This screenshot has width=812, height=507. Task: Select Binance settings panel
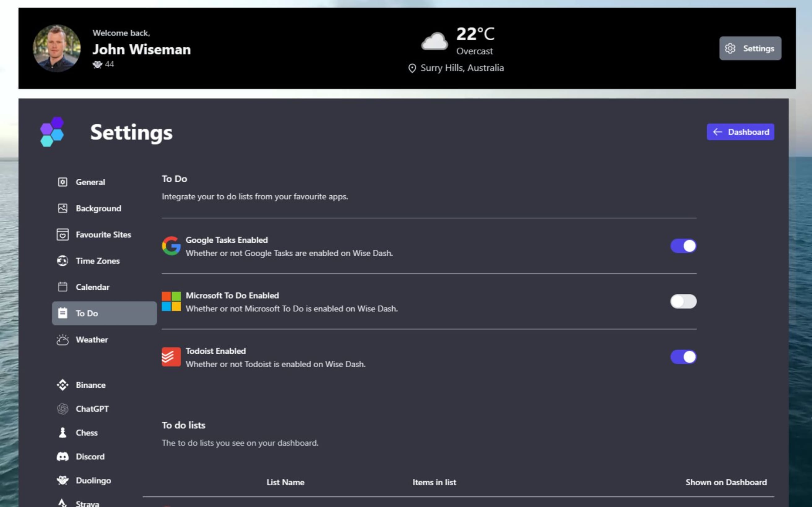pyautogui.click(x=90, y=384)
